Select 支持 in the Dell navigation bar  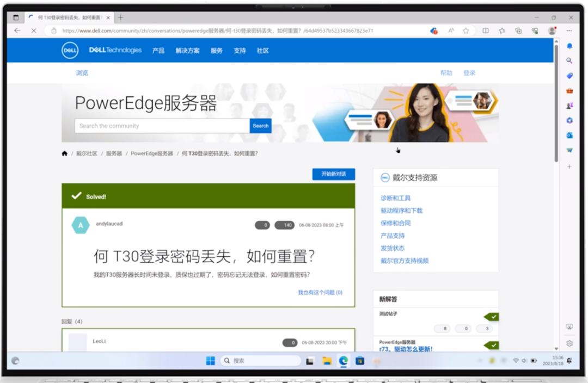pos(240,50)
